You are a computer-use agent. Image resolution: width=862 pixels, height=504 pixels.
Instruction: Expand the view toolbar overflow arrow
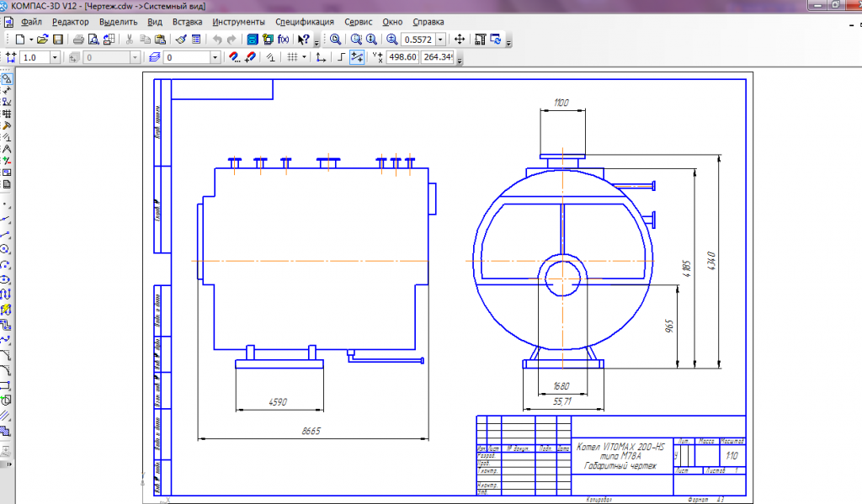click(x=509, y=41)
